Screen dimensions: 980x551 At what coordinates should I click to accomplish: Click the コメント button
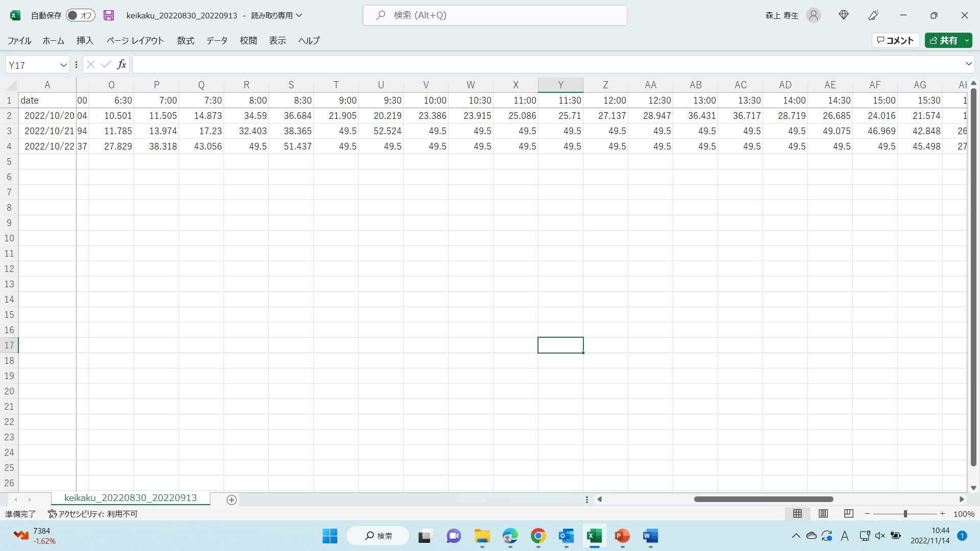896,40
